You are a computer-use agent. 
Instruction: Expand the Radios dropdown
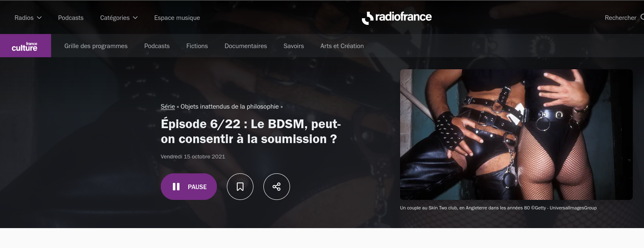pyautogui.click(x=28, y=18)
